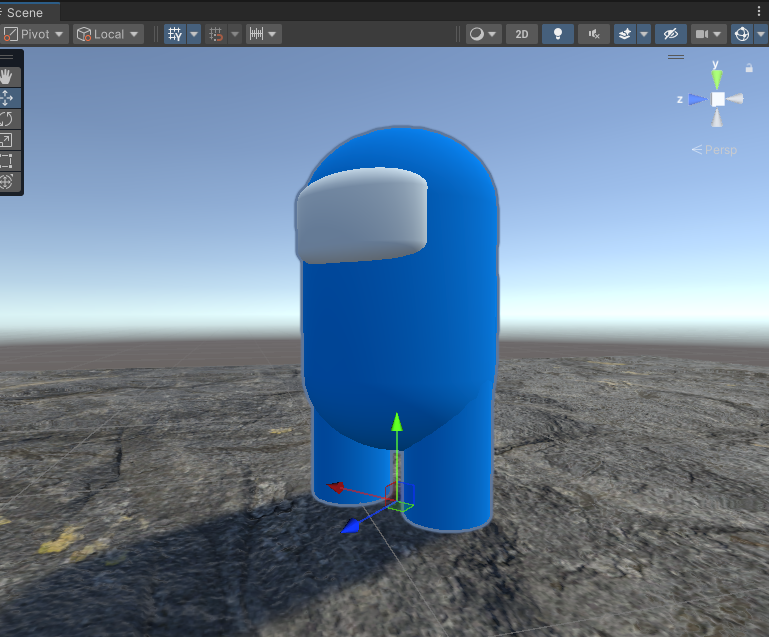
Task: Select the Move tool
Action: point(7,98)
